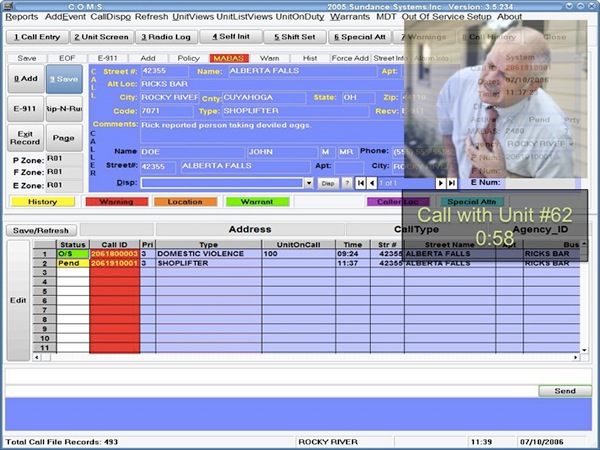
Task: Click the Save/Refresh button
Action: (41, 230)
